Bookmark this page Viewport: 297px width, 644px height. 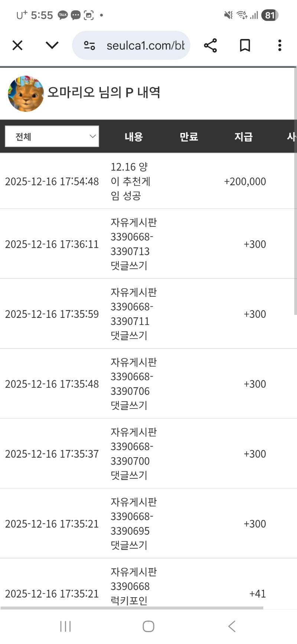[245, 46]
